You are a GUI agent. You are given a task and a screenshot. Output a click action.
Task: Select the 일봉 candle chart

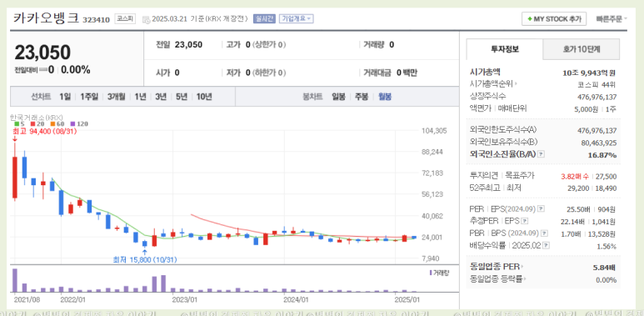point(338,97)
